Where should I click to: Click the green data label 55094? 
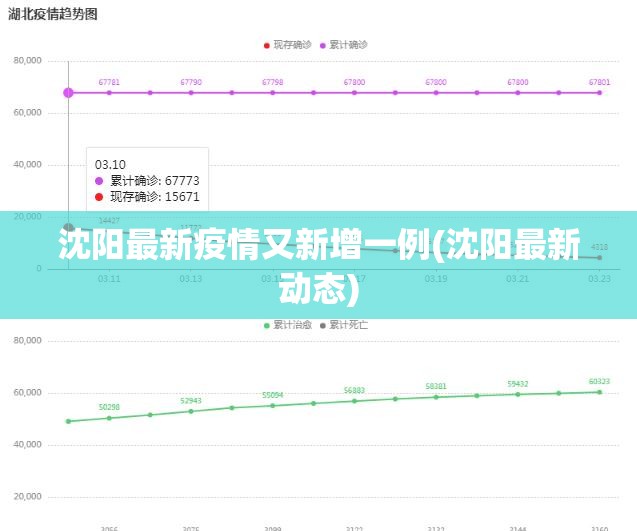click(273, 395)
